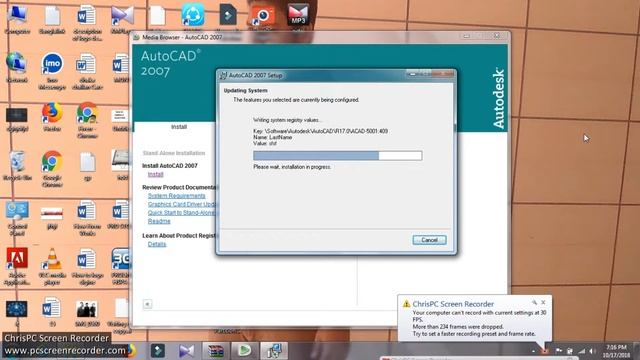Open Details under Learn About Product Registration

tap(157, 244)
